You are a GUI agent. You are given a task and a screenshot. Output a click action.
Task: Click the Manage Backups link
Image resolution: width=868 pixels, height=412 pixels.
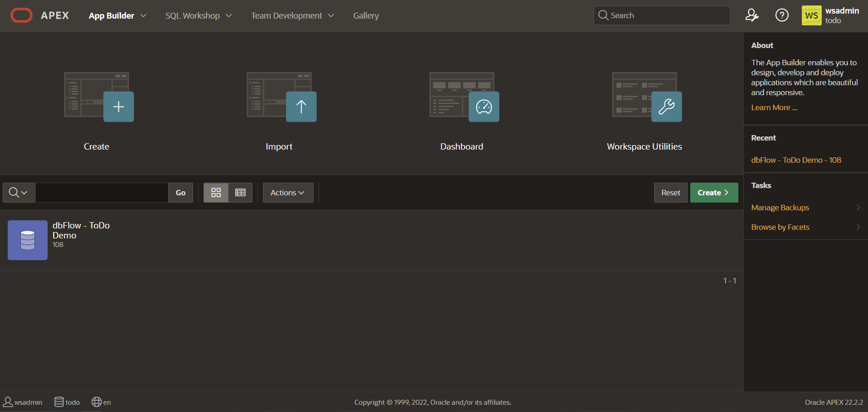coord(780,208)
